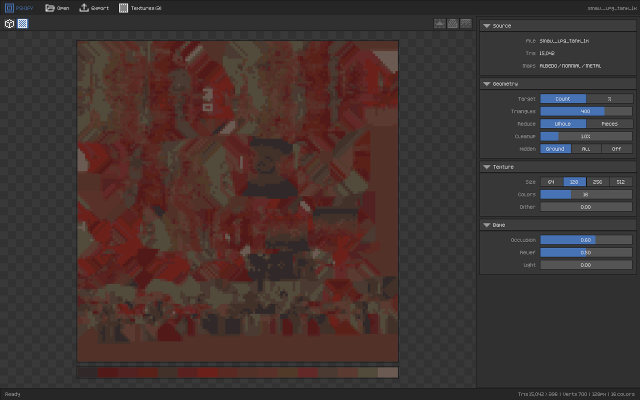Image resolution: width=640 pixels, height=400 pixels.
Task: Open the Textures panel button
Action: click(x=140, y=8)
